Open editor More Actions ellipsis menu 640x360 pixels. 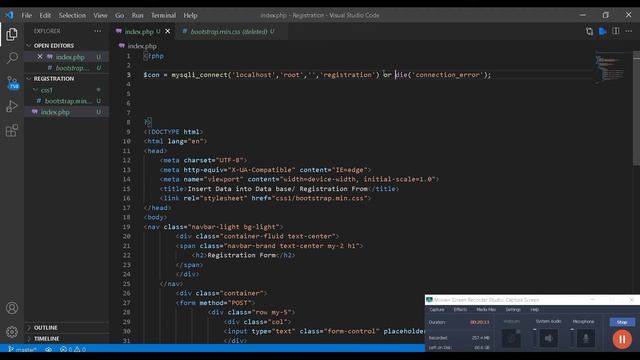coord(629,31)
